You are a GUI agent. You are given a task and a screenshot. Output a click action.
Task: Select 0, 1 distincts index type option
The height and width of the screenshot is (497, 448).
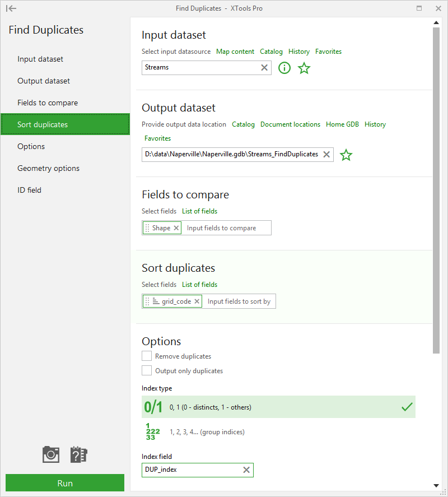click(x=278, y=407)
